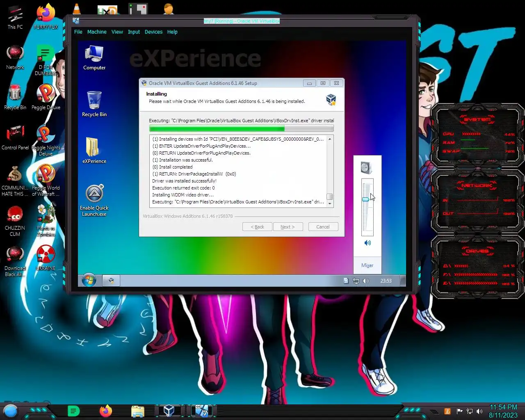Screen dimensions: 525x420
Task: Open the eXPerience folder in the VM
Action: 94,151
